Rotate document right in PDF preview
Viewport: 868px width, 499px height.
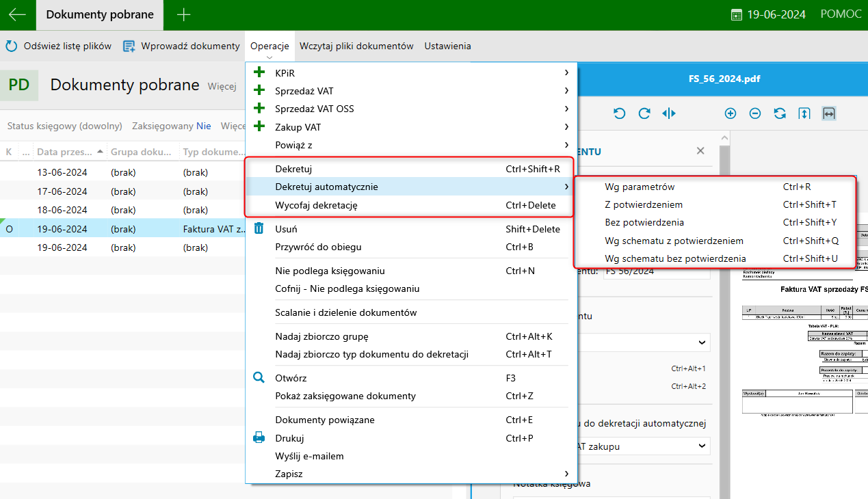tap(644, 113)
